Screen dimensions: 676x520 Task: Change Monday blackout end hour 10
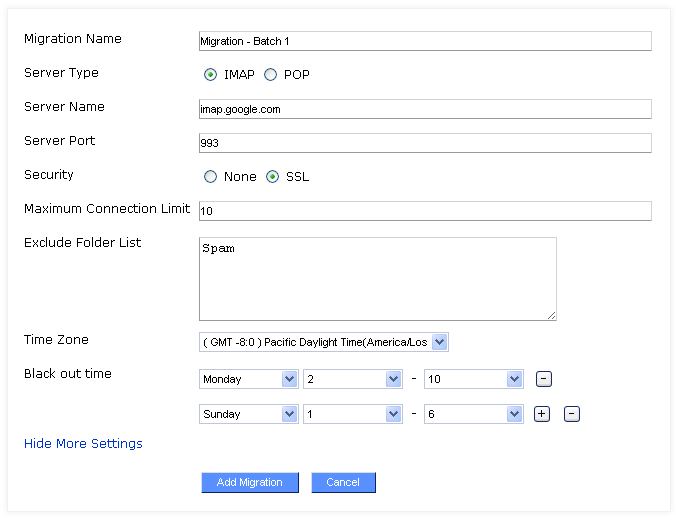[x=473, y=379]
